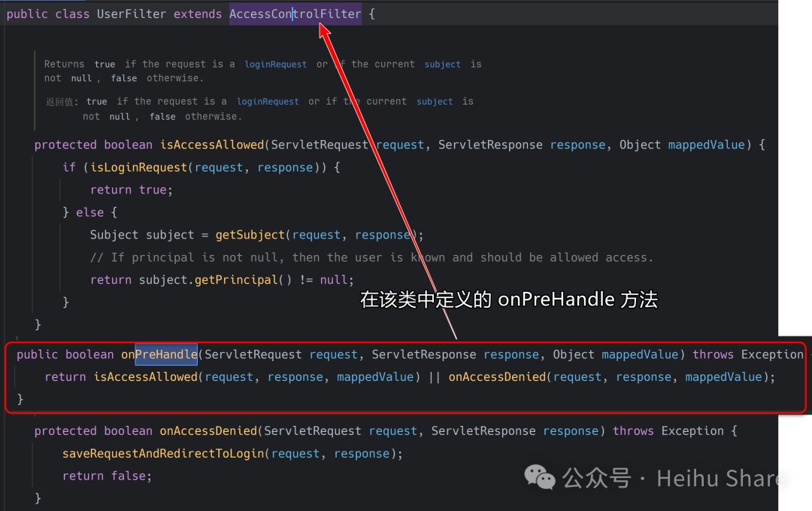812x511 pixels.
Task: Click mappedValue parameter in isAccessAllowed declaration
Action: pos(706,144)
